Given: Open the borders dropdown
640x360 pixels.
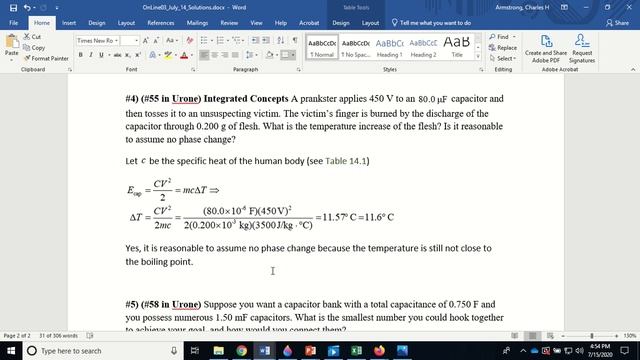Looking at the screenshot, I should tap(293, 55).
